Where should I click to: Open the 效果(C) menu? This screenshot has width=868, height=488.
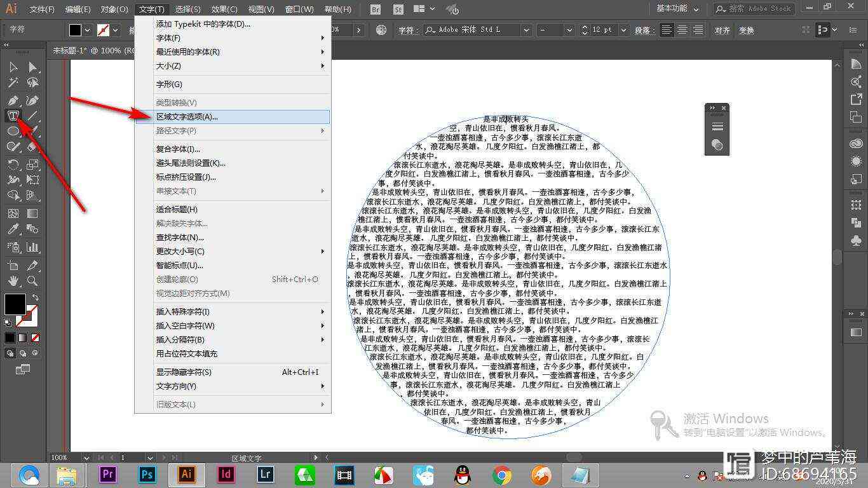pyautogui.click(x=224, y=10)
